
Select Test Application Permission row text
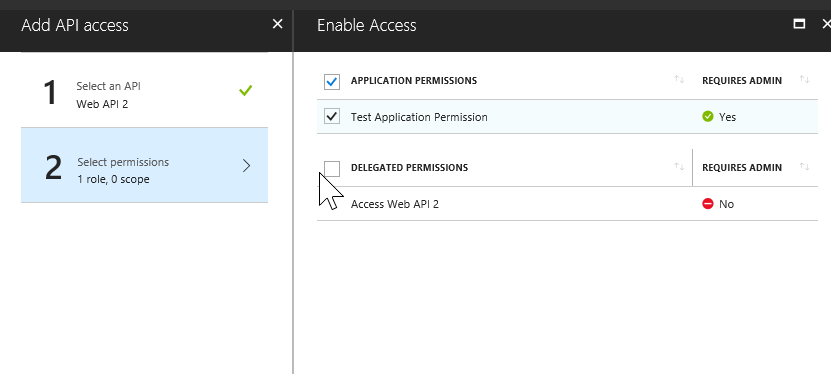coord(419,117)
